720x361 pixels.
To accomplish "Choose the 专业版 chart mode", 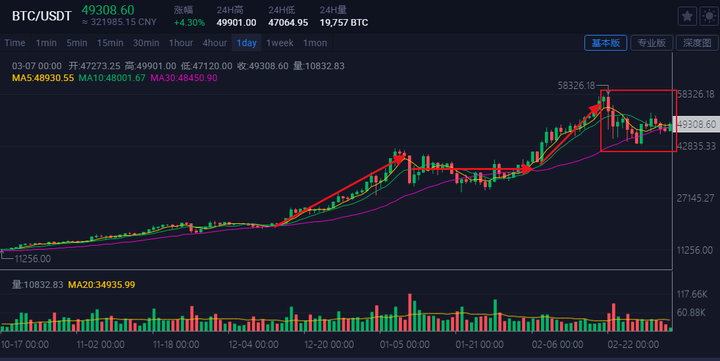I will tap(652, 43).
